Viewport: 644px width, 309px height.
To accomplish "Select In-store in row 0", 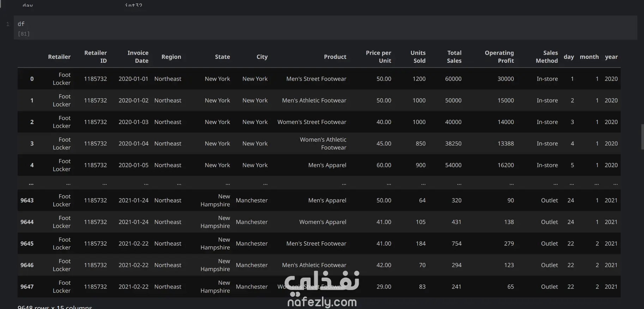I will click(547, 79).
